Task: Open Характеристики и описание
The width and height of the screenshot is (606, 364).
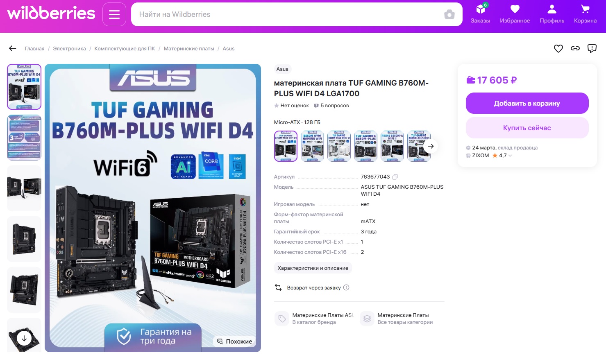Action: pyautogui.click(x=313, y=268)
